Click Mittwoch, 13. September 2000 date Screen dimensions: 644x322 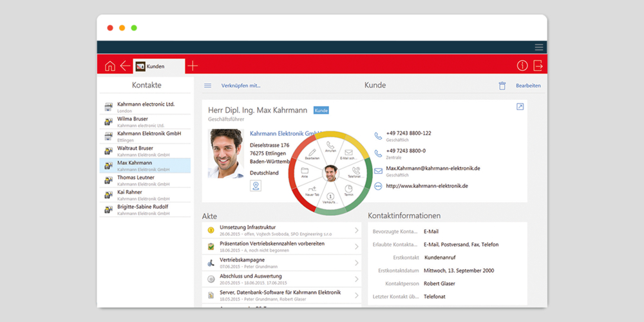pyautogui.click(x=459, y=270)
